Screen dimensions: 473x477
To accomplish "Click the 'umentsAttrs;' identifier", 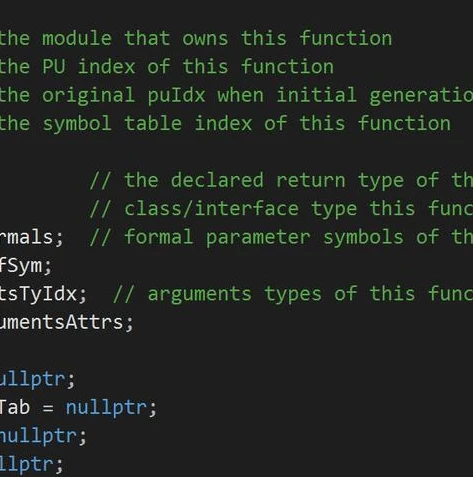I will [x=66, y=323].
